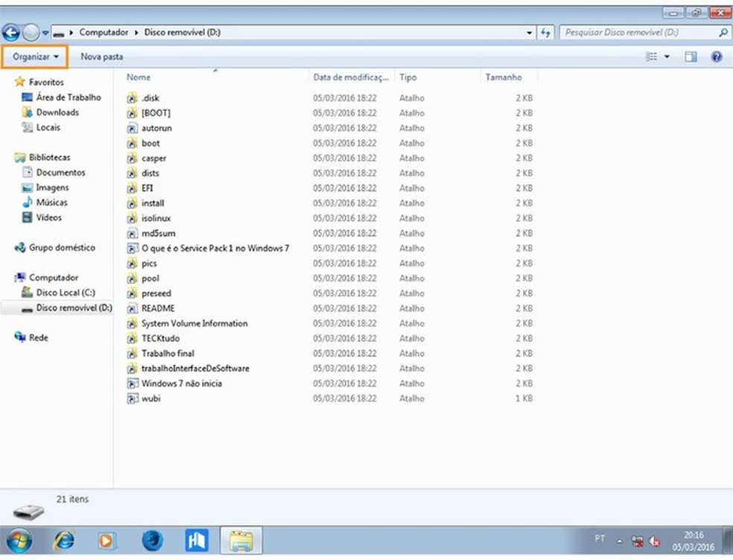The width and height of the screenshot is (733, 560).
Task: Open the Documentos library
Action: 61,173
